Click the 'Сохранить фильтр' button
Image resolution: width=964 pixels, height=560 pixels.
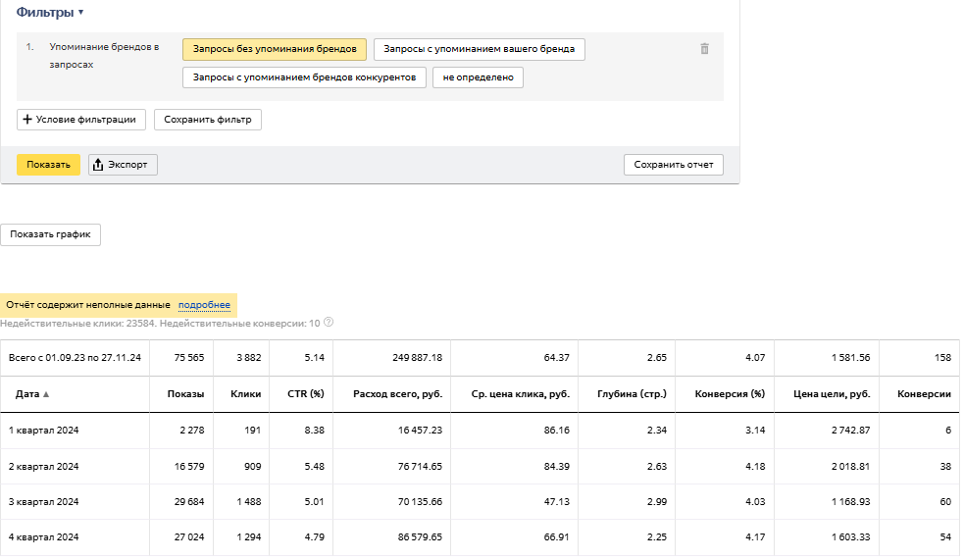(x=207, y=120)
